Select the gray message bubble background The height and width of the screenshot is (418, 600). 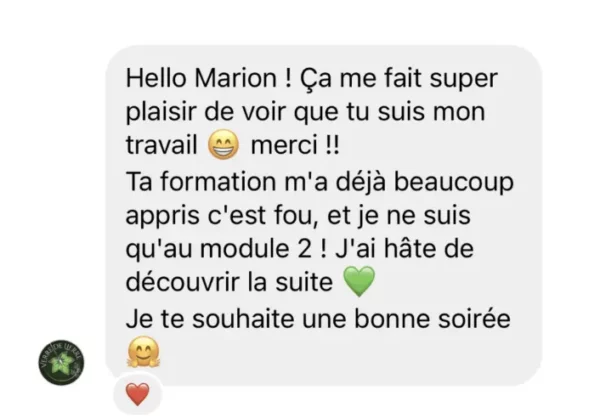click(x=324, y=215)
